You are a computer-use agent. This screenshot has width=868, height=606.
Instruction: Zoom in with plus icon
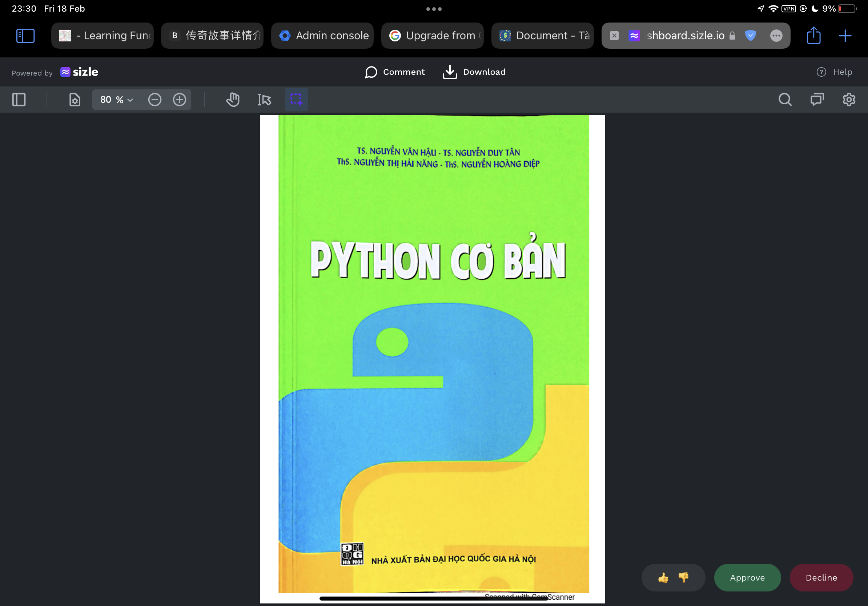tap(180, 100)
